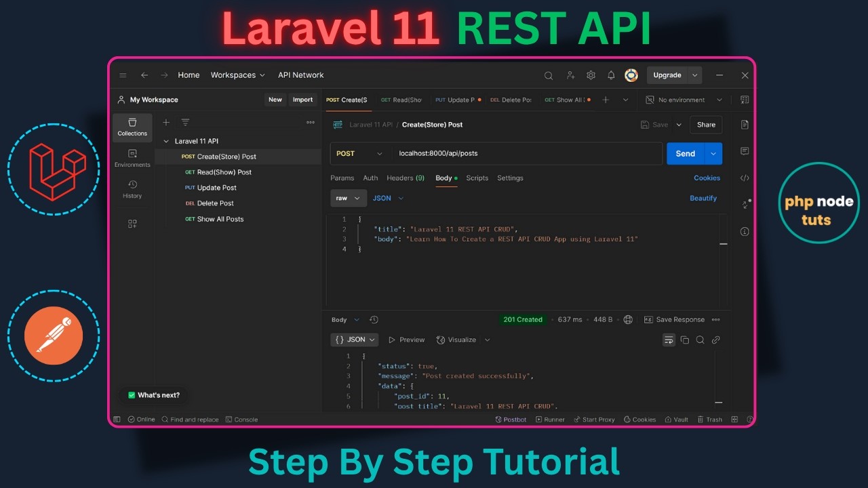Go forward with the right arrow

[x=164, y=75]
